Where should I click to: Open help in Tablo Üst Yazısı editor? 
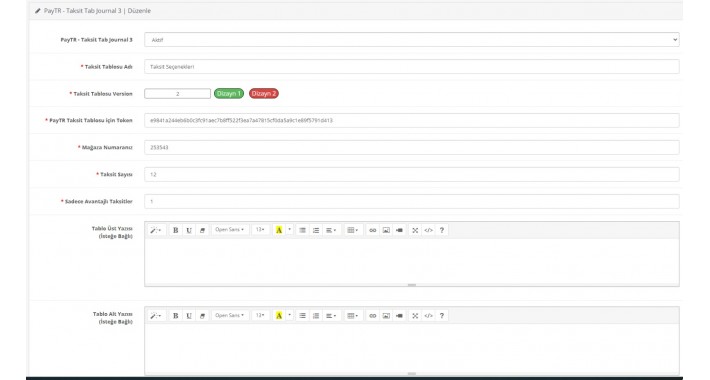(442, 230)
